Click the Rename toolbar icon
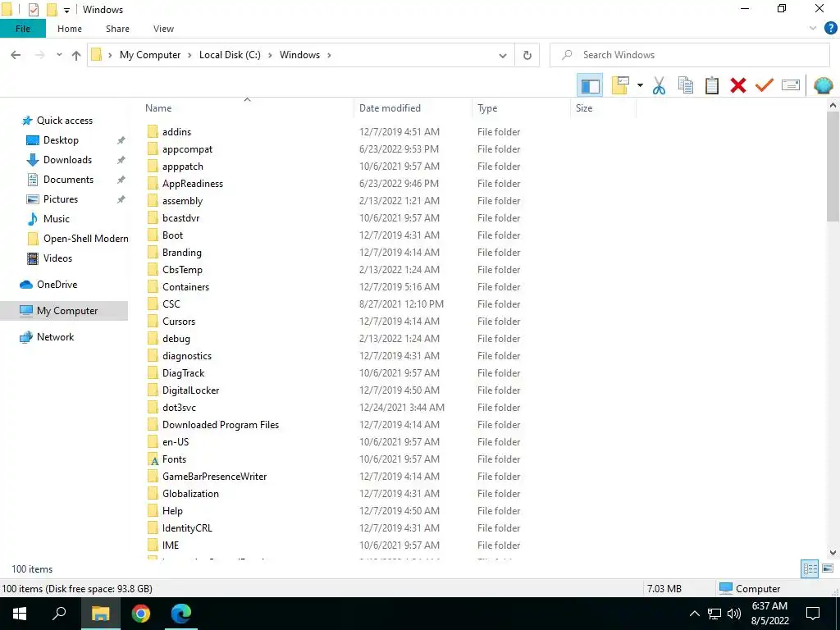The image size is (840, 630). (x=791, y=85)
